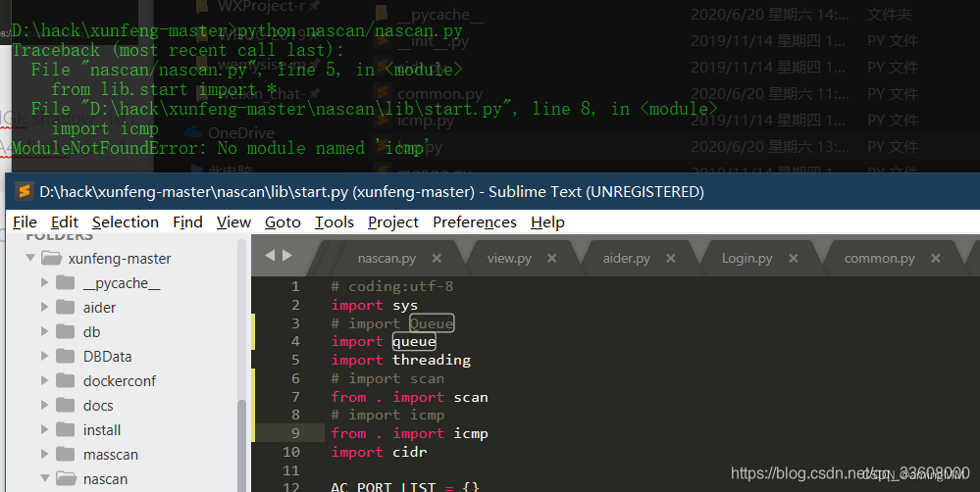Select the DBData folder icon
980x492 pixels.
65,356
